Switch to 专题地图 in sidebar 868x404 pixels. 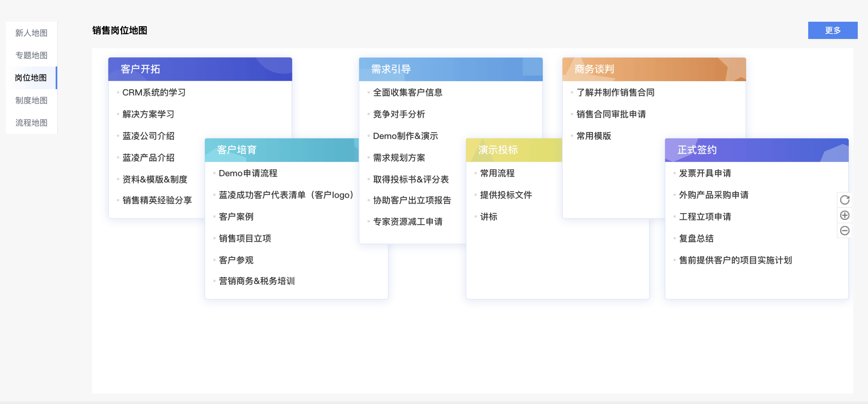(x=31, y=55)
